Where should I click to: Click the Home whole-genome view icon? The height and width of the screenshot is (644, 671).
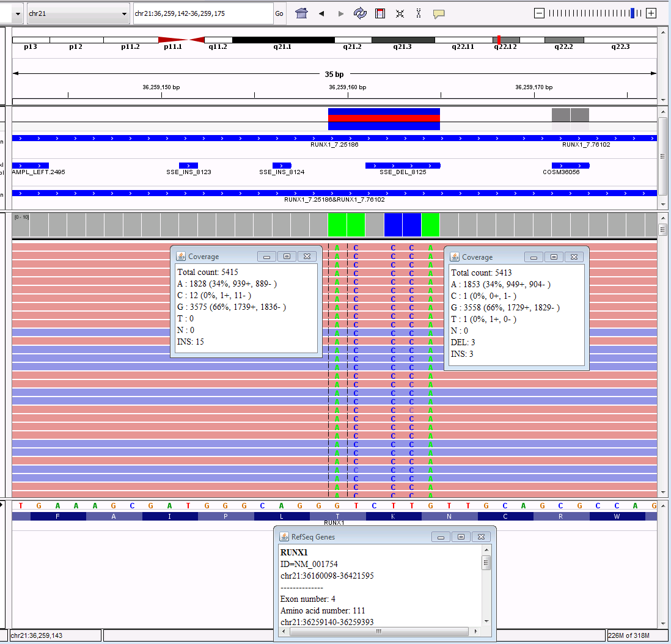pos(301,13)
